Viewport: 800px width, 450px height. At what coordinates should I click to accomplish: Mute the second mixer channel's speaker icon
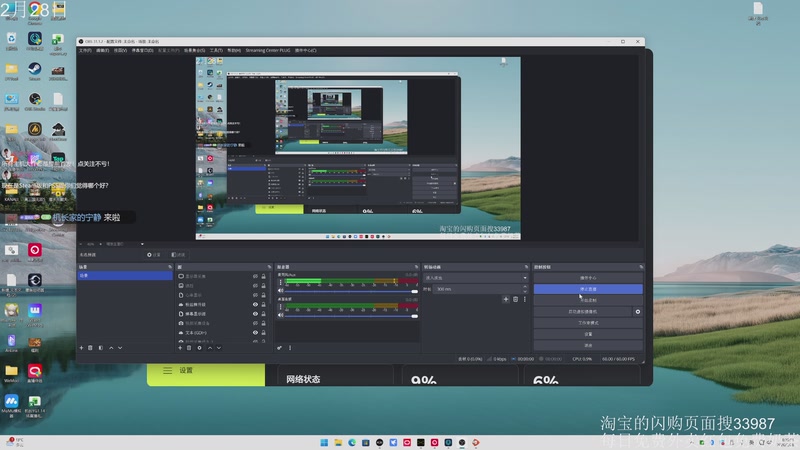click(281, 315)
